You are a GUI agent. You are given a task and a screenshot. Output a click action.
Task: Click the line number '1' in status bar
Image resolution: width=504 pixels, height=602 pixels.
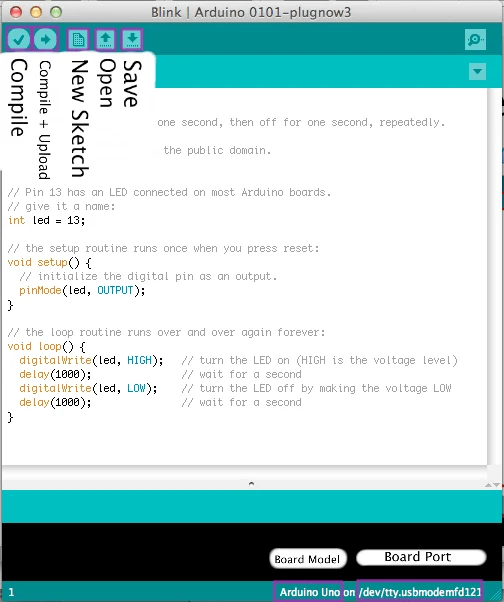(11, 592)
